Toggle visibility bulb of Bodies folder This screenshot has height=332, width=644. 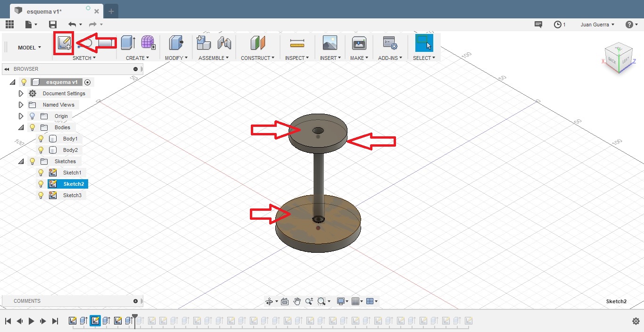(33, 127)
